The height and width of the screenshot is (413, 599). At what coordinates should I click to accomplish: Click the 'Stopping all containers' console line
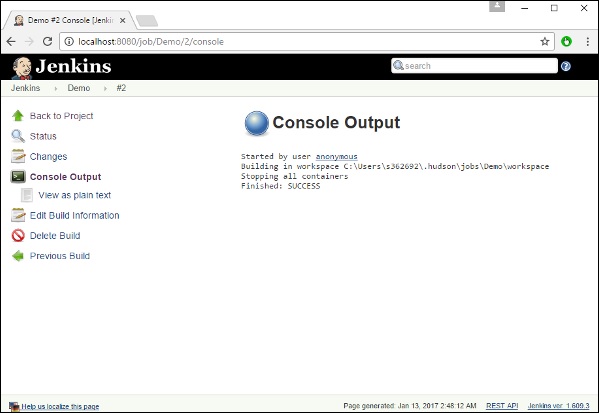[295, 176]
